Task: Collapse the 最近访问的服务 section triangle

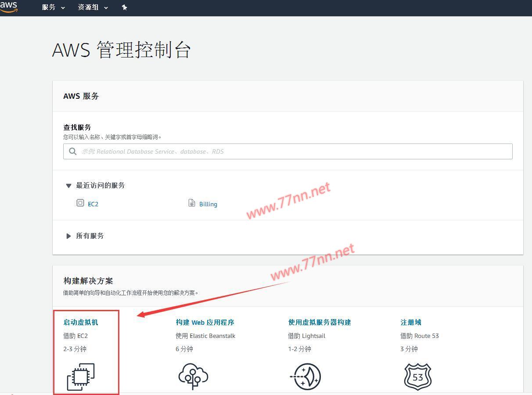Action: 68,186
